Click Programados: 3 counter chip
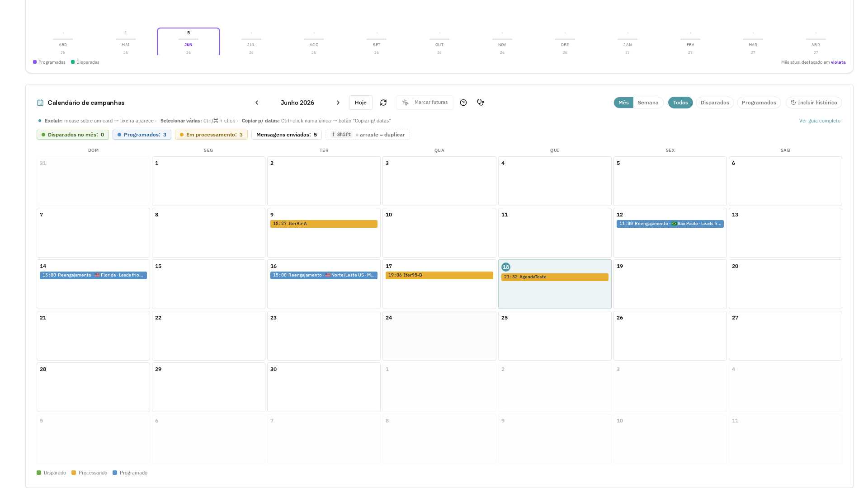 (x=142, y=135)
